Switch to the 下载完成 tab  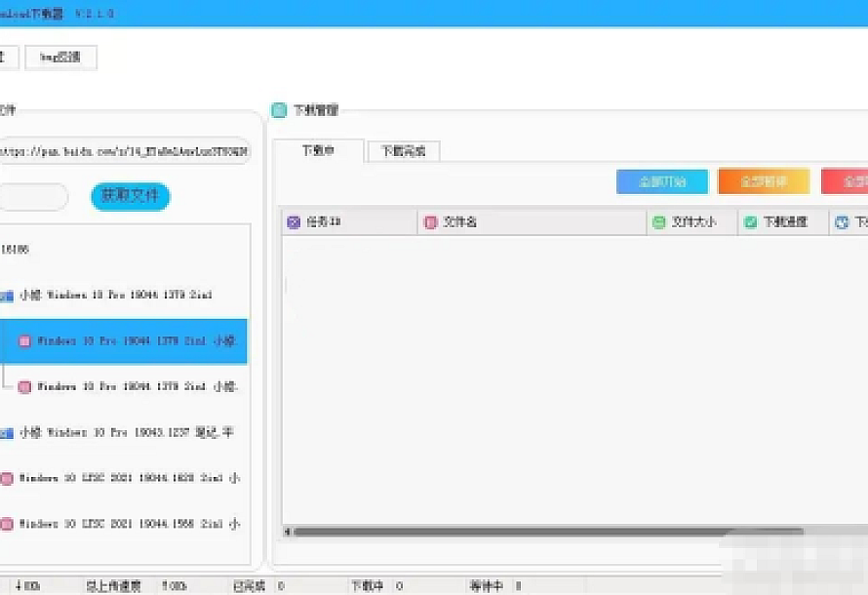[404, 151]
